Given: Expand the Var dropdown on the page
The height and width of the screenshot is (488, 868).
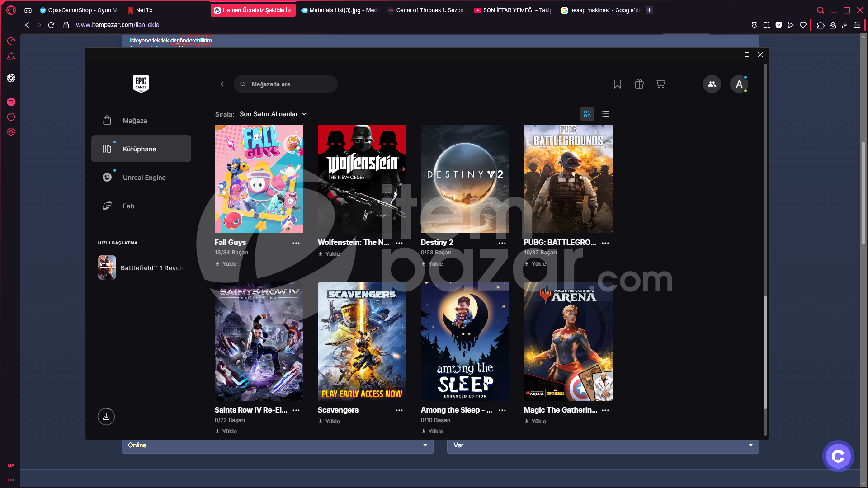Looking at the screenshot, I should [x=603, y=445].
